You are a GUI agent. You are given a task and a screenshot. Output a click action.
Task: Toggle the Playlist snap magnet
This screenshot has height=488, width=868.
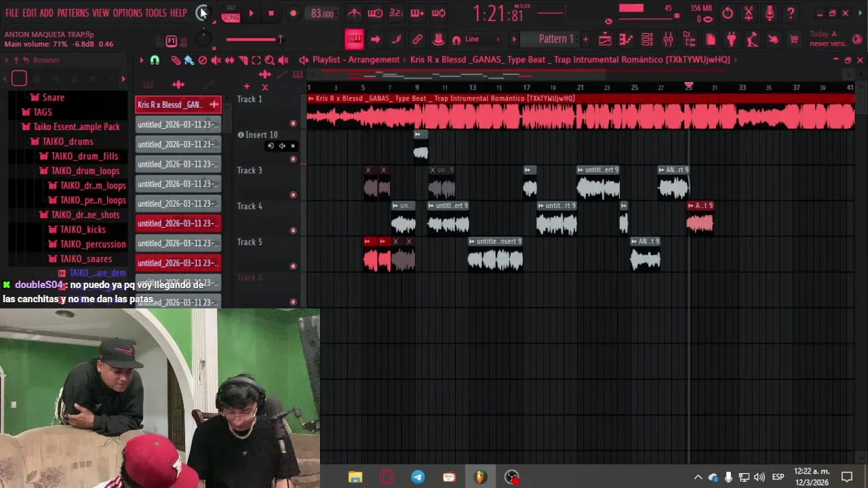click(x=155, y=60)
